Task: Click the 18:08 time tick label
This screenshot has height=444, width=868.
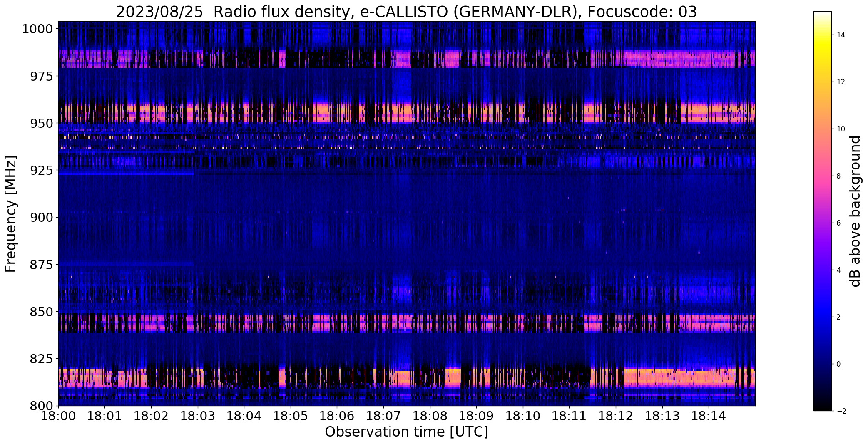Action: (x=430, y=416)
